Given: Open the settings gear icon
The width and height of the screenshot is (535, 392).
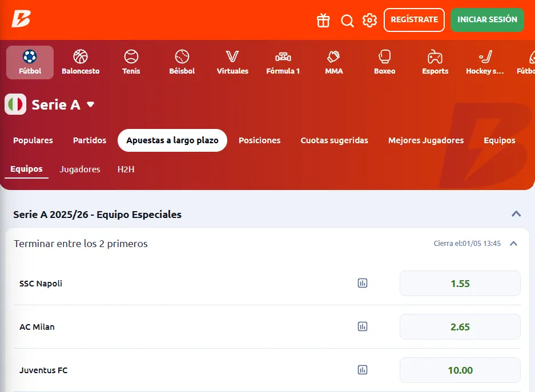Looking at the screenshot, I should pyautogui.click(x=369, y=20).
